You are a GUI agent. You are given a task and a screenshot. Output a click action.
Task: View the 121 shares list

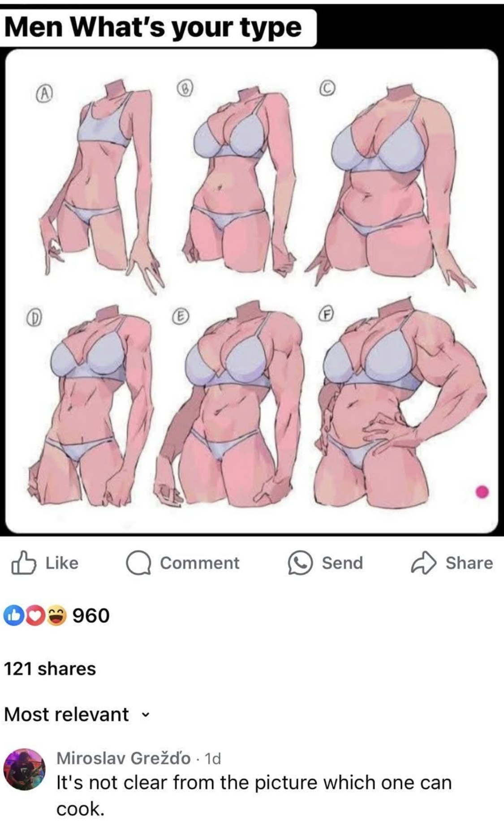point(50,669)
